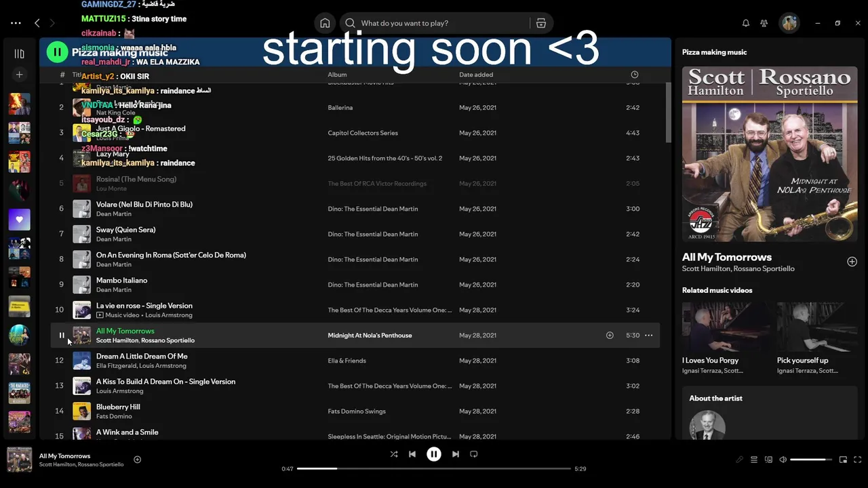Pause the Pizza making music playlist
Screen dimensions: 868x488
(x=57, y=52)
